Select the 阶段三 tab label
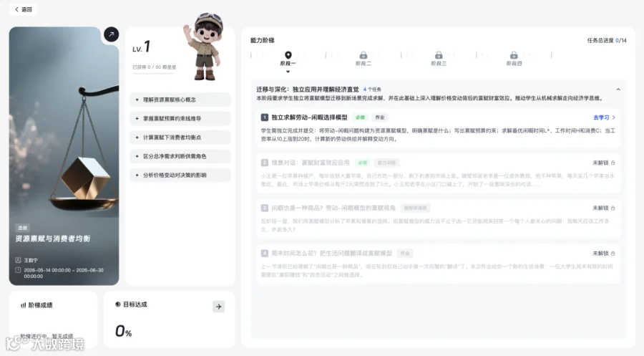Screen dimensions: 644x356 click(439, 63)
